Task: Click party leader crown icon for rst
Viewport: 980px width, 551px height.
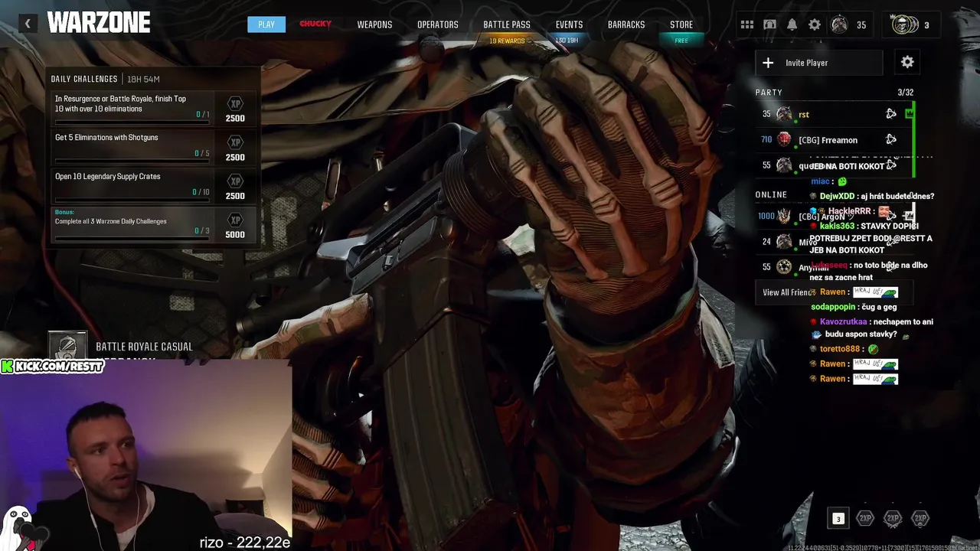Action: tap(909, 114)
